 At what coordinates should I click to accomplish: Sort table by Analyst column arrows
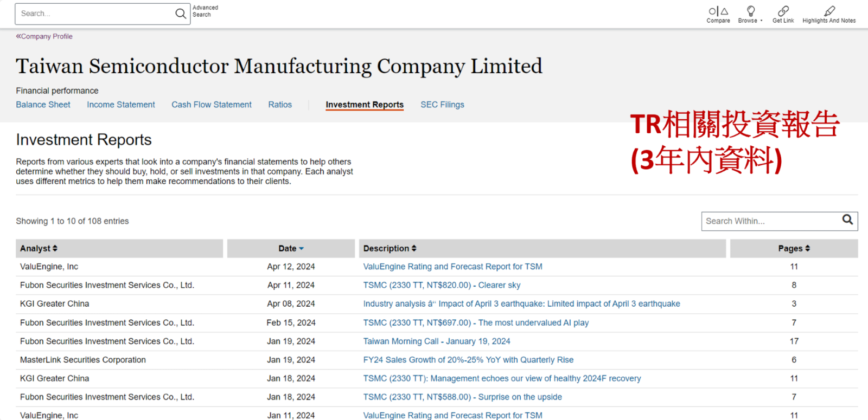55,248
